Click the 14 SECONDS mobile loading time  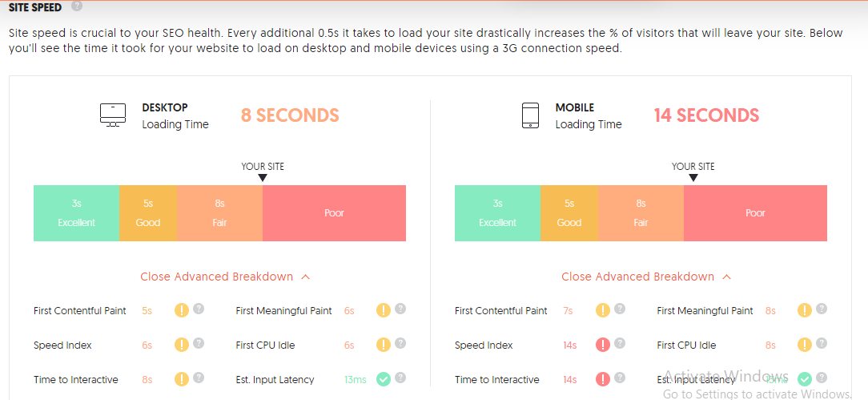706,115
